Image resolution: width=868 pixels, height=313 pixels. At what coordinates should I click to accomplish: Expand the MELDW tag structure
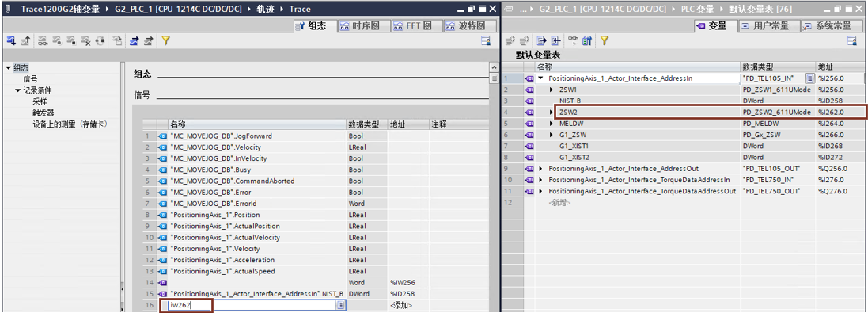(x=552, y=124)
